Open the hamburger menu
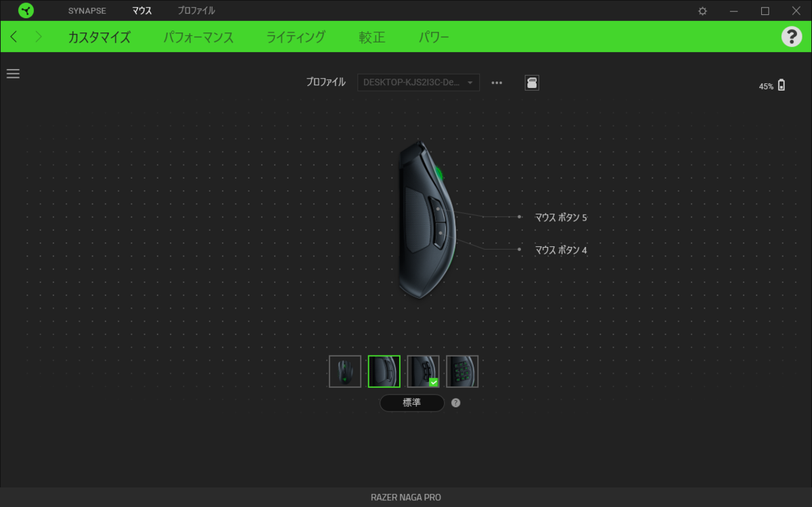Image resolution: width=812 pixels, height=507 pixels. point(13,74)
